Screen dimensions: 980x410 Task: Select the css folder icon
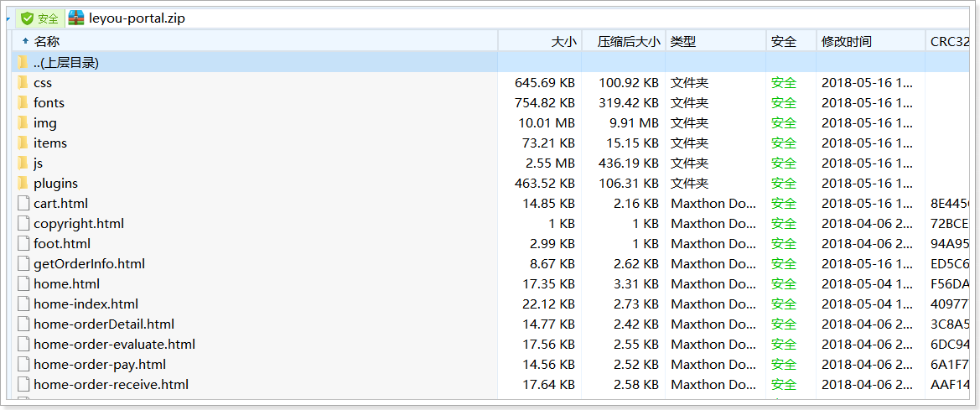tap(23, 82)
